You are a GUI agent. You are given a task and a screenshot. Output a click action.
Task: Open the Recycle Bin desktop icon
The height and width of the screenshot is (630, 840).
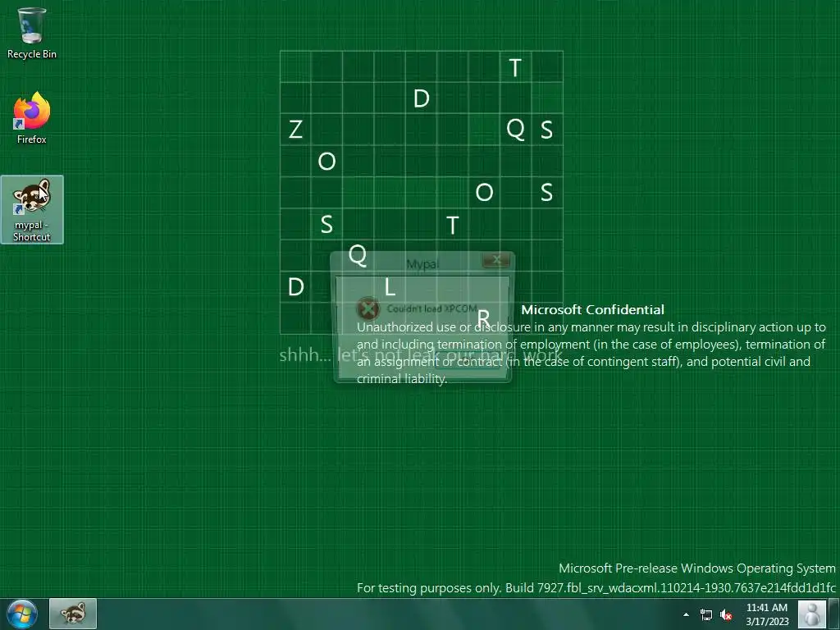point(32,33)
